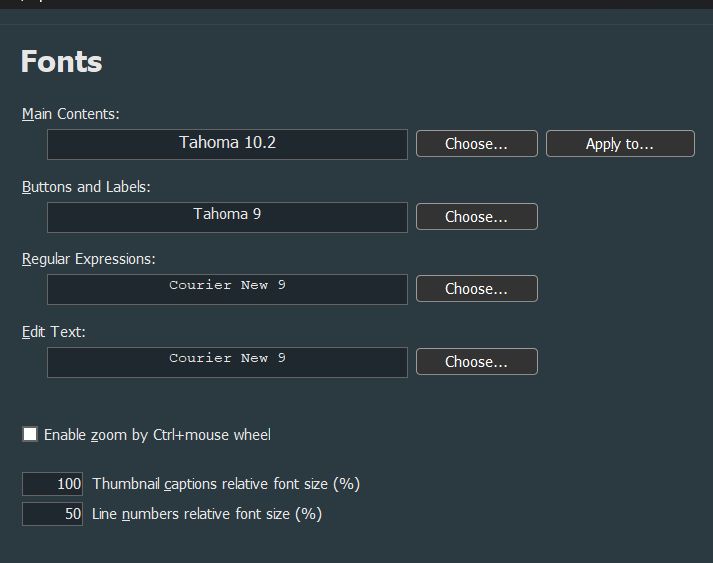The height and width of the screenshot is (563, 713).
Task: Click Edit Text Courier New 9 preview
Action: pyautogui.click(x=227, y=362)
